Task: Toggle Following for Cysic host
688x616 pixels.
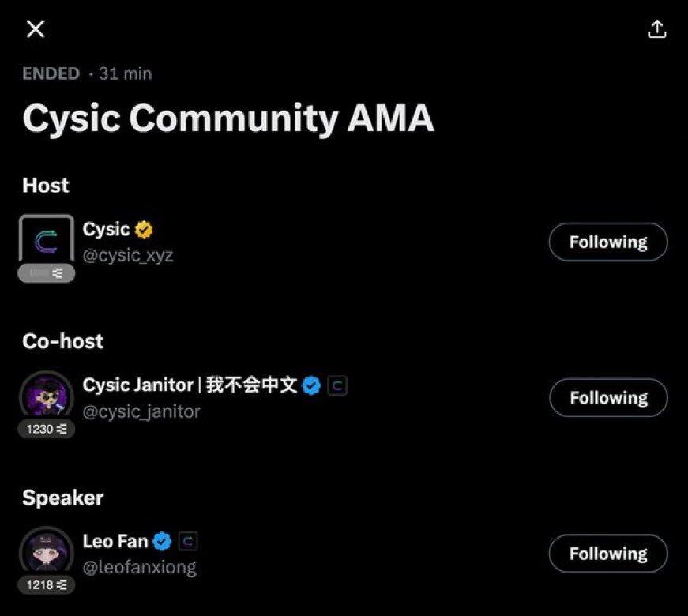Action: pyautogui.click(x=607, y=242)
